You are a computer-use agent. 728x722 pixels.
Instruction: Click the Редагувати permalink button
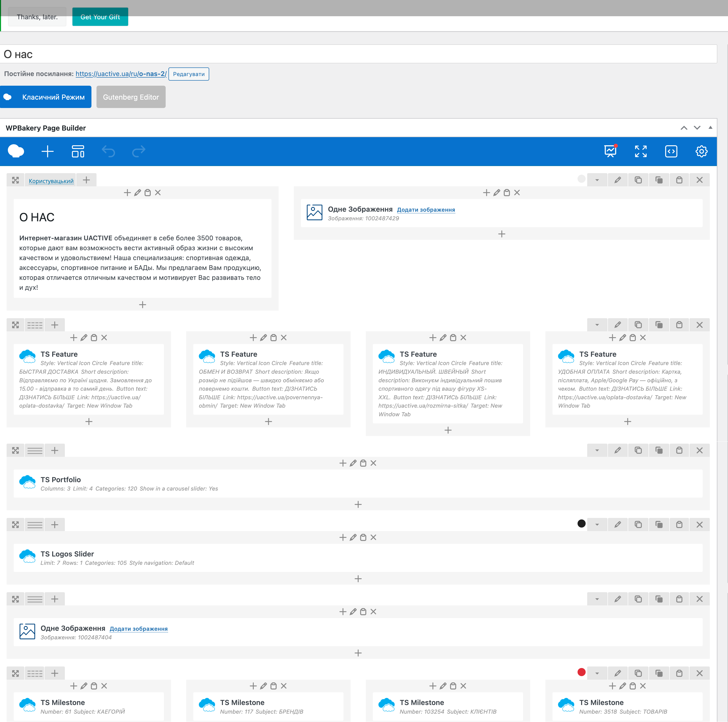pyautogui.click(x=188, y=74)
